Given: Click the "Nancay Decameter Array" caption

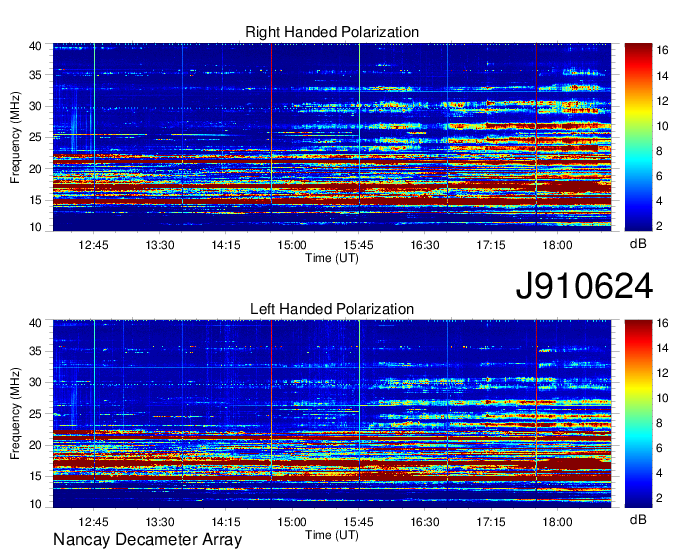Looking at the screenshot, I should [147, 540].
